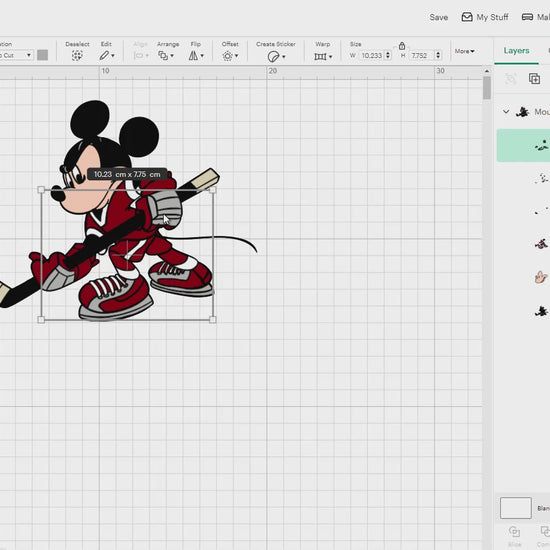The image size is (550, 550).
Task: Collapse the Mouse layer group chevron
Action: [x=506, y=112]
